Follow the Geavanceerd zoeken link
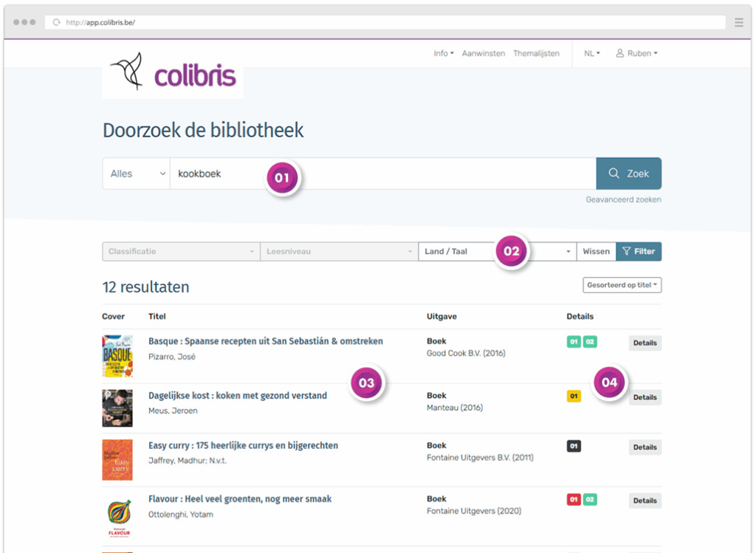This screenshot has width=756, height=553. pyautogui.click(x=623, y=199)
